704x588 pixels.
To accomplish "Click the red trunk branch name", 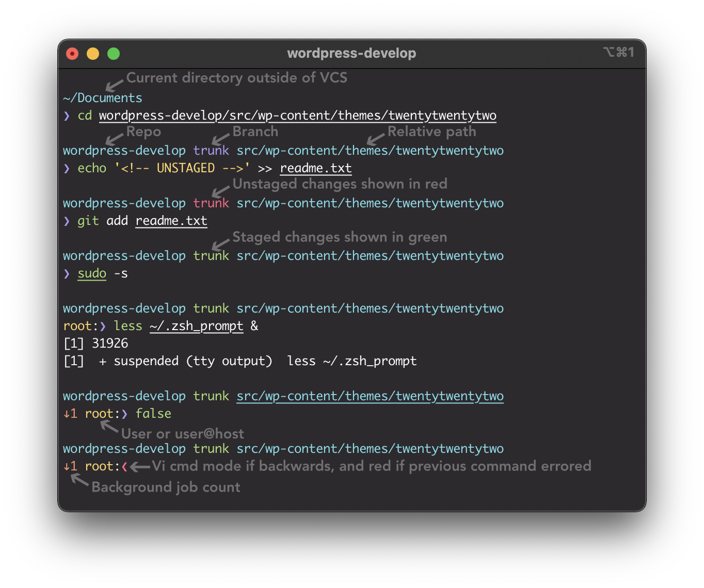I will [211, 203].
